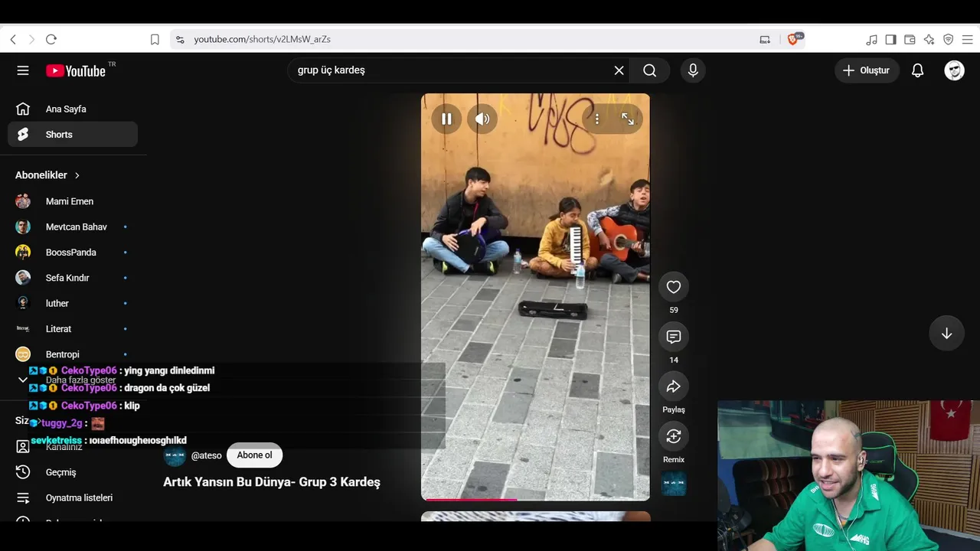The width and height of the screenshot is (980, 551).
Task: Go back to the previous browser page
Action: 13,39
